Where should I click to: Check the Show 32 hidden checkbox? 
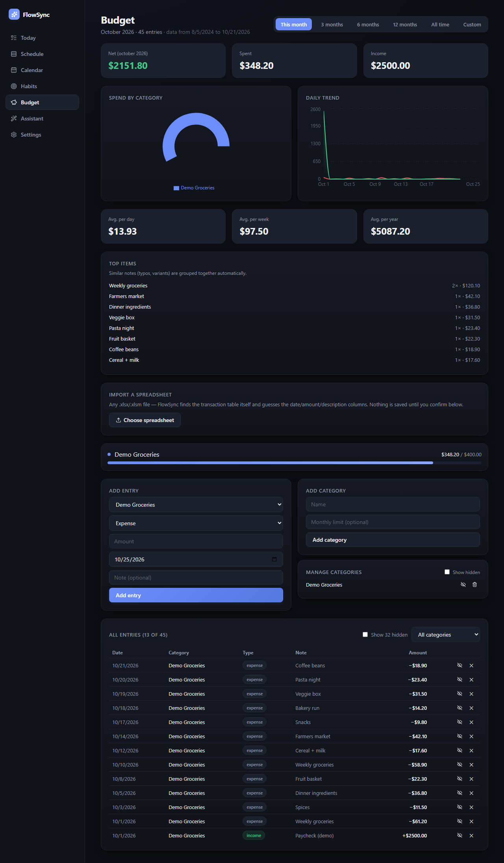(x=365, y=635)
